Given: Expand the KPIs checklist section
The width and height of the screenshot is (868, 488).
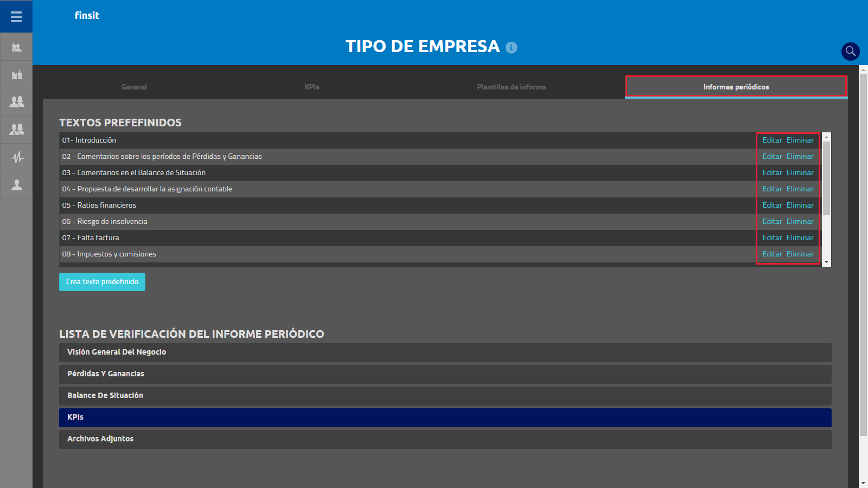Looking at the screenshot, I should [445, 418].
